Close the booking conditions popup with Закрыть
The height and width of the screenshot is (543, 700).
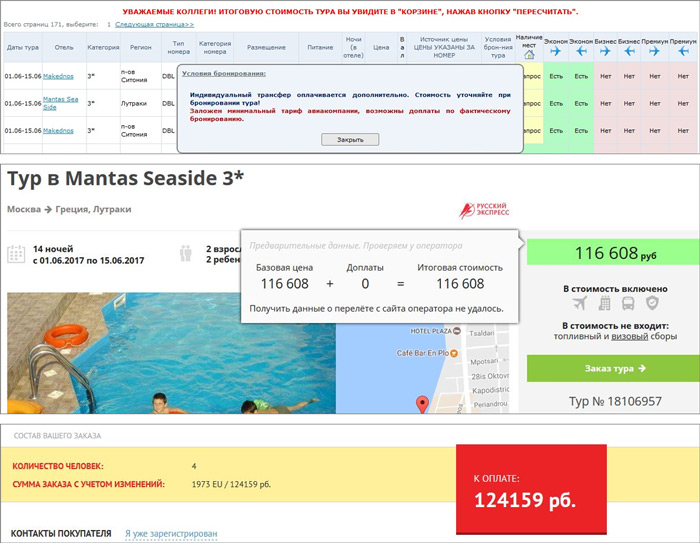[350, 140]
